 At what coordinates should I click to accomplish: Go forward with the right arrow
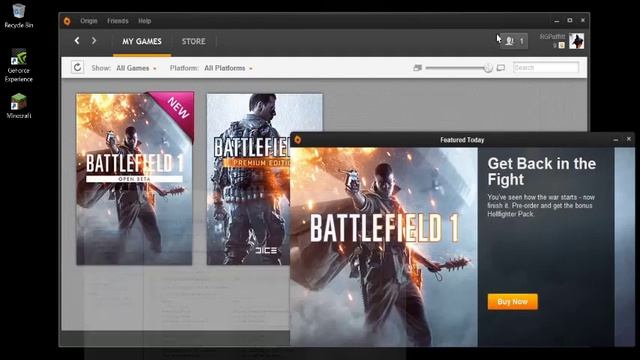click(x=94, y=41)
